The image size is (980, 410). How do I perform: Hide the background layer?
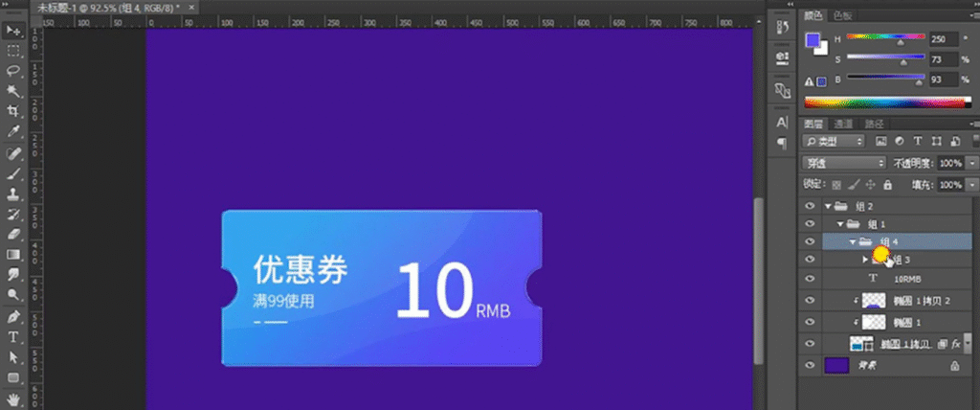tap(810, 365)
